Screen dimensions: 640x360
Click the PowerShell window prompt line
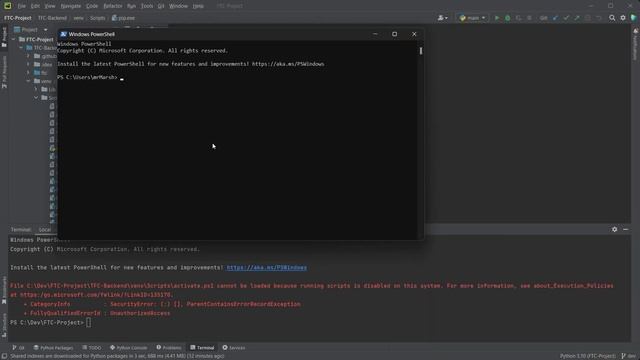coord(90,78)
